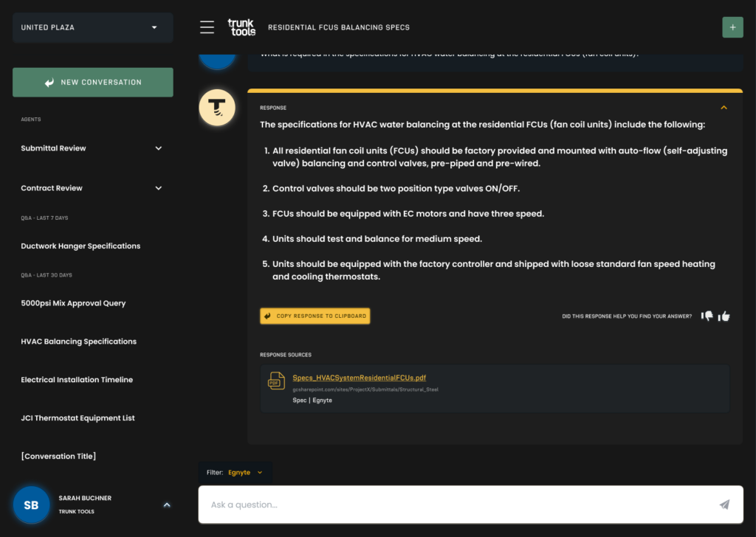The height and width of the screenshot is (537, 756).
Task: Open Ductwork Hanger Specifications conversation
Action: (80, 246)
